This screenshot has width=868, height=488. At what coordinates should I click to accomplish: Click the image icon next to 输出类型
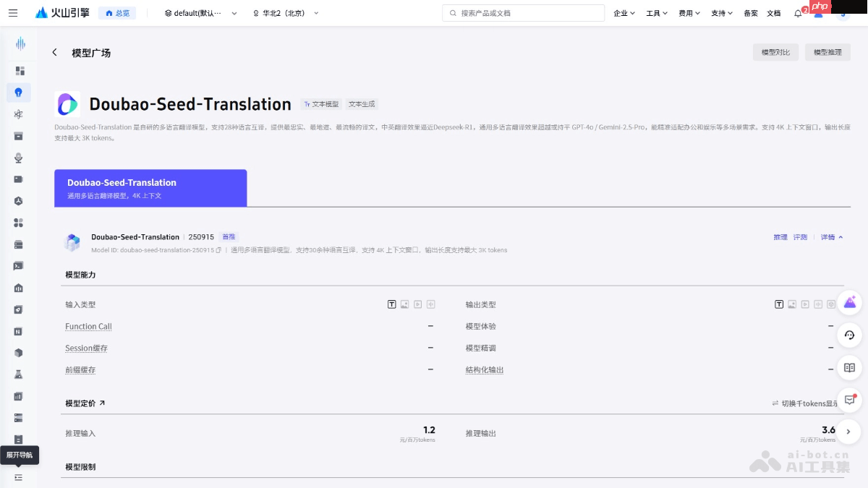pyautogui.click(x=791, y=304)
